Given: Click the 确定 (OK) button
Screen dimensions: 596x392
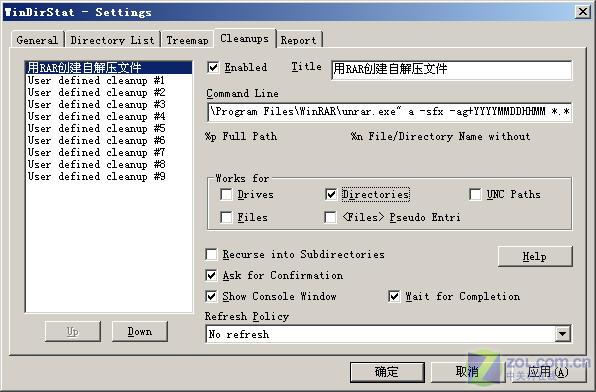Looking at the screenshot, I should (387, 371).
